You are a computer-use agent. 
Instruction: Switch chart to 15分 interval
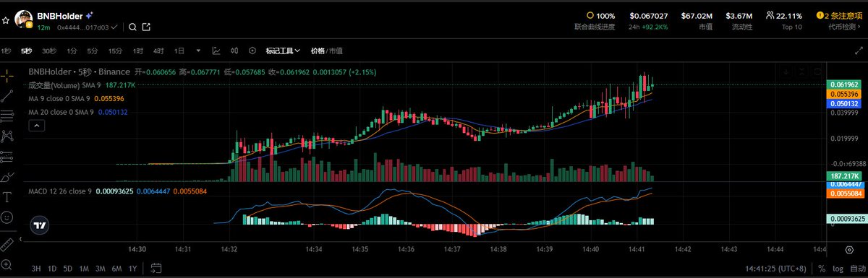point(115,51)
